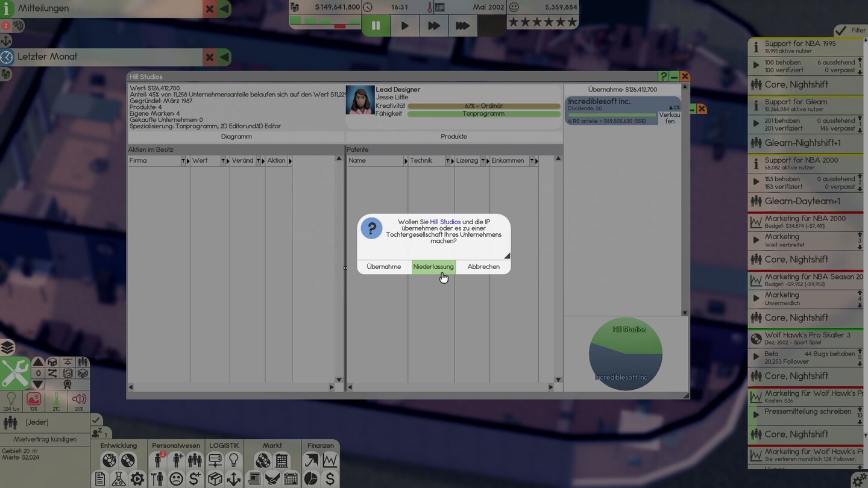Click the hire employee person-plus icon
The height and width of the screenshot is (488, 868).
tap(177, 460)
